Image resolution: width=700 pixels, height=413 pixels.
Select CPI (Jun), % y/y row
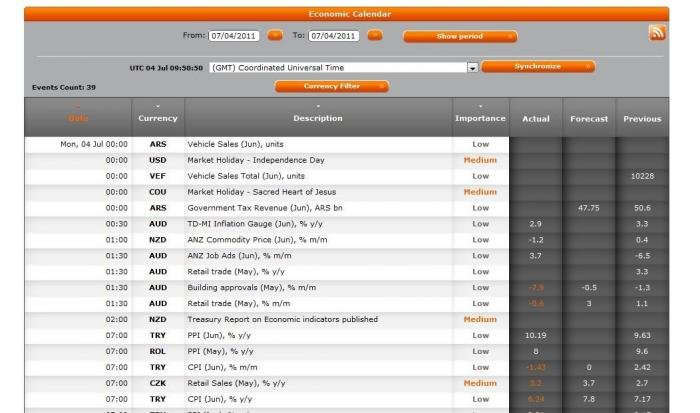(x=347, y=400)
